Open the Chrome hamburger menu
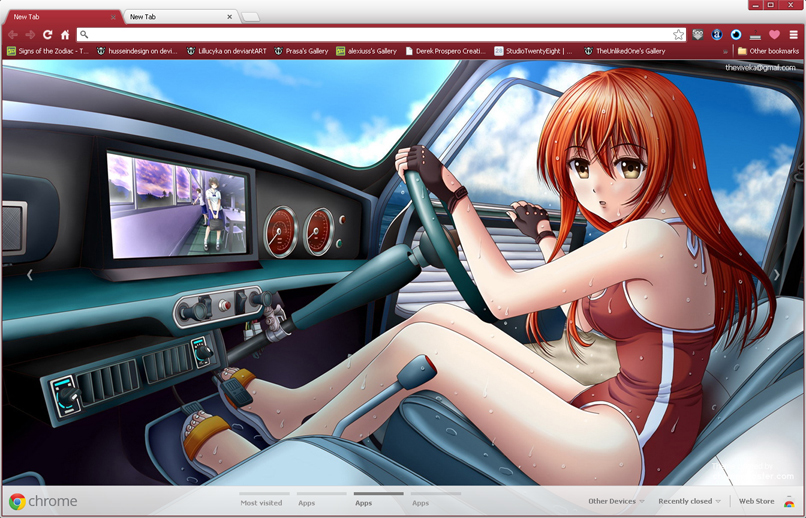This screenshot has height=518, width=806. coord(794,34)
